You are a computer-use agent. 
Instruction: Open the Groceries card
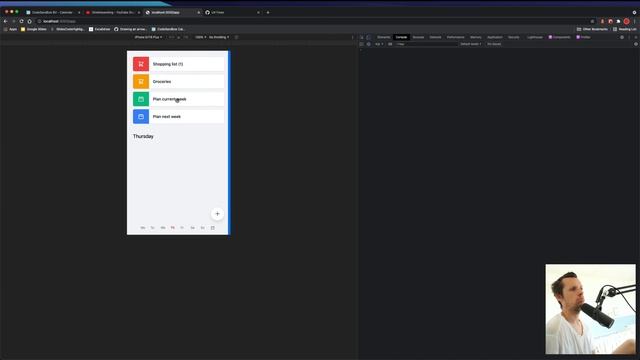tap(178, 82)
